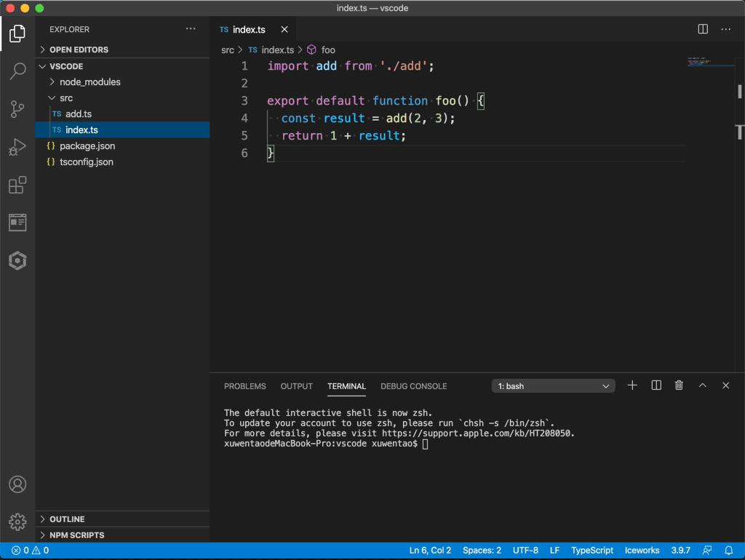Switch to the PROBLEMS tab
This screenshot has height=560, width=745.
244,386
